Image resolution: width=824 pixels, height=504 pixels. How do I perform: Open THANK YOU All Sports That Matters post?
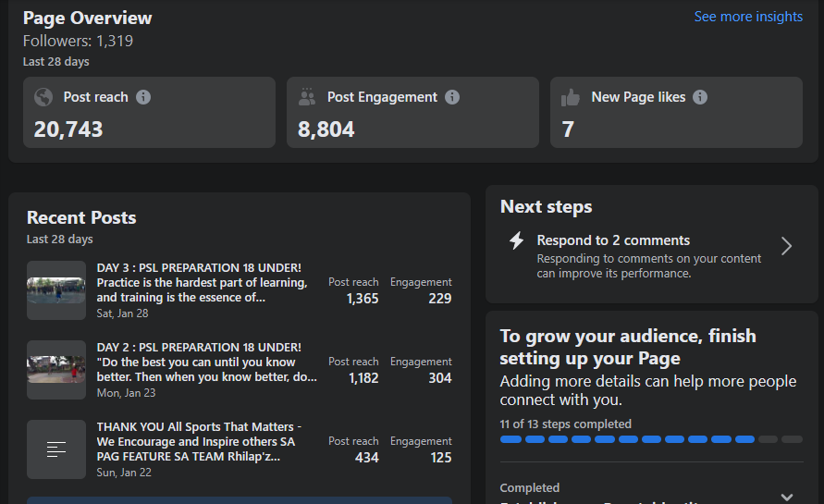coord(201,442)
